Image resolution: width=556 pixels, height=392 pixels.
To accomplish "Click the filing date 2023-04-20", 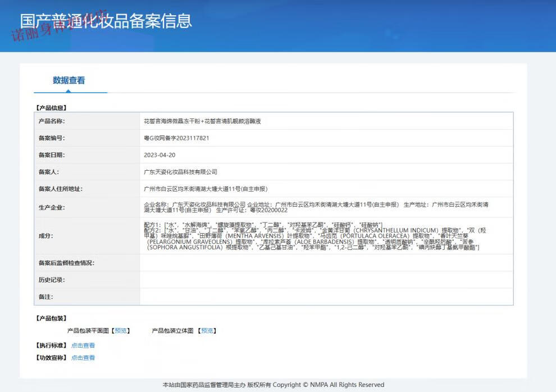I will click(159, 155).
